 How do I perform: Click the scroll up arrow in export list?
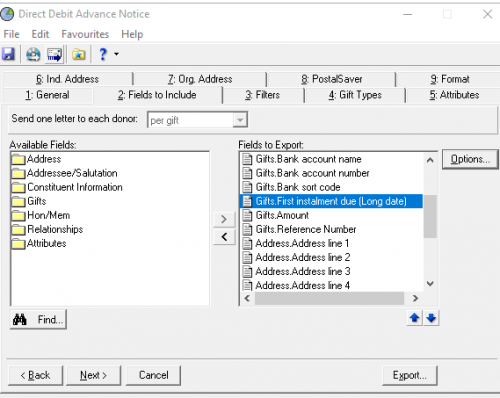(x=430, y=160)
